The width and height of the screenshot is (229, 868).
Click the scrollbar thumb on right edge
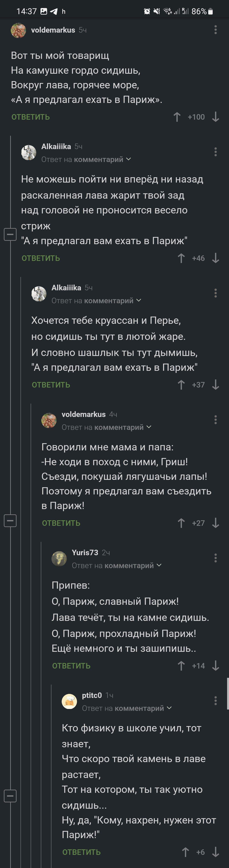228,694
